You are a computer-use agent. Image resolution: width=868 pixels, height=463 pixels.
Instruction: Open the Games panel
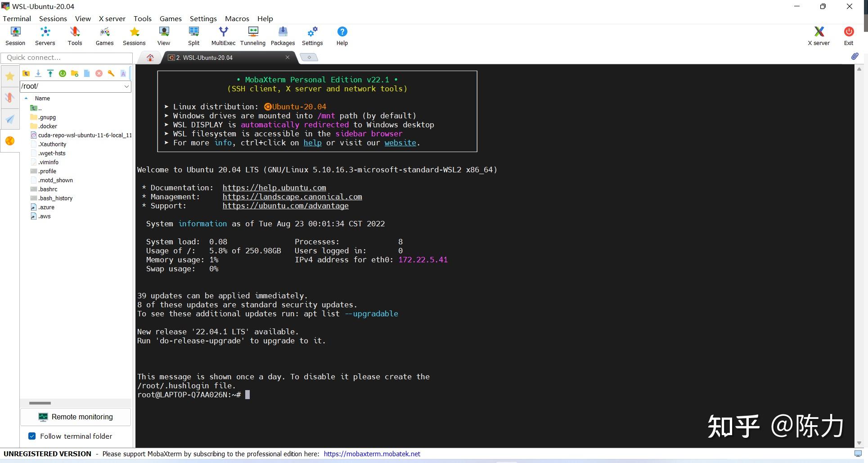point(104,36)
